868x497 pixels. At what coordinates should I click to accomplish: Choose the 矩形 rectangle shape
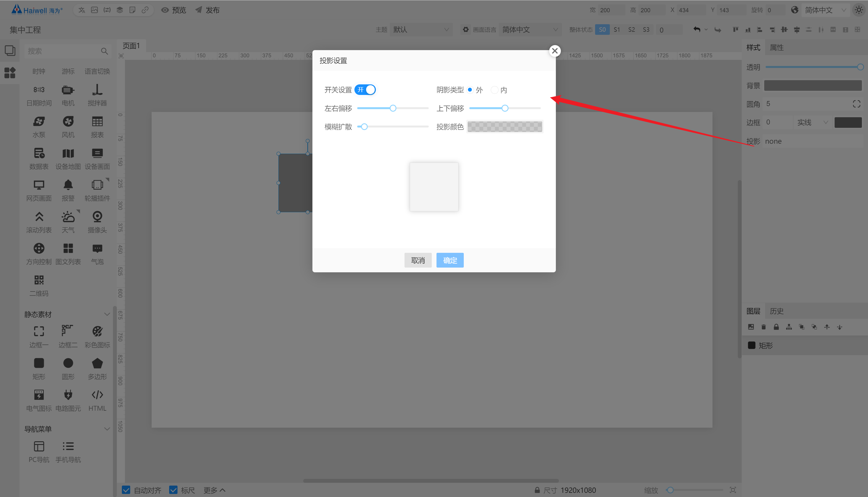point(39,363)
